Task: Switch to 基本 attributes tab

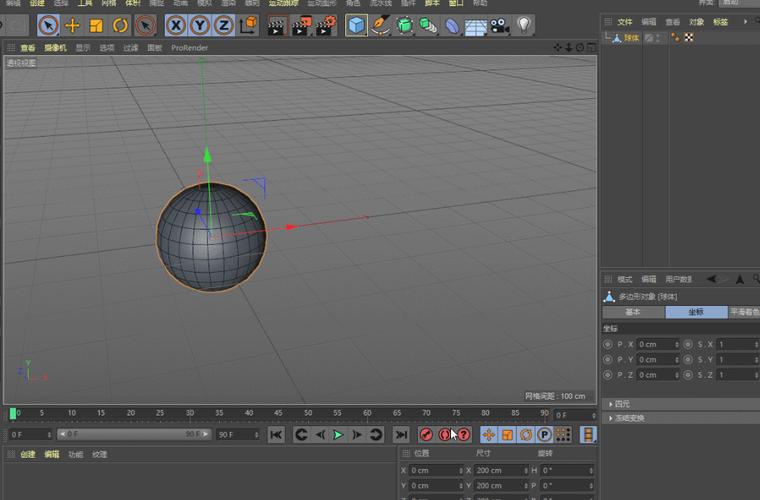Action: pos(633,312)
